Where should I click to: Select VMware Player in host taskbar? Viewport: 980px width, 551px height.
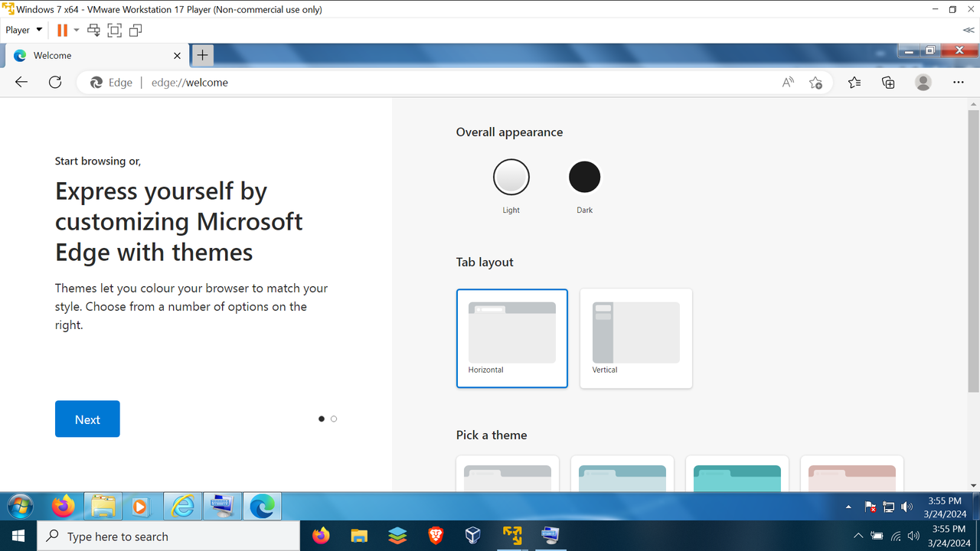click(512, 536)
